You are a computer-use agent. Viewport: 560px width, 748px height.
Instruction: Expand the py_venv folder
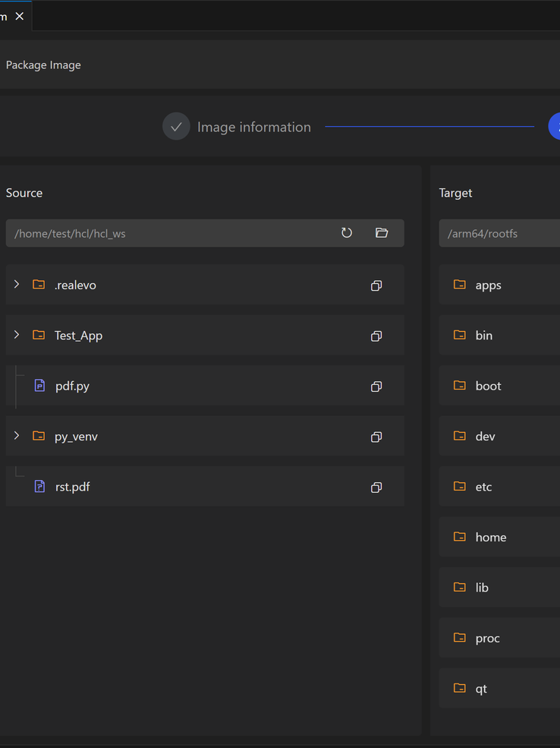coord(17,436)
